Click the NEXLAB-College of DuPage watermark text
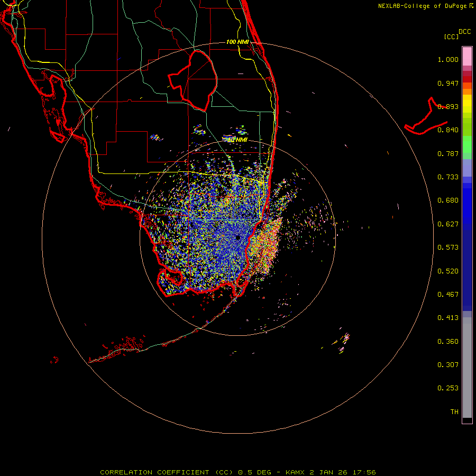Image resolution: width=476 pixels, height=476 pixels. [x=422, y=6]
